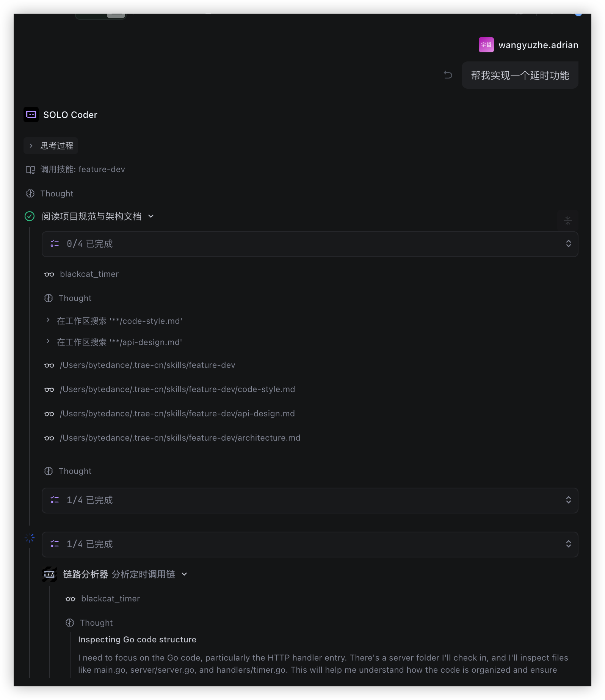The height and width of the screenshot is (700, 605).
Task: Expand the 在工作区搜索 api-design.md result
Action: (48, 342)
